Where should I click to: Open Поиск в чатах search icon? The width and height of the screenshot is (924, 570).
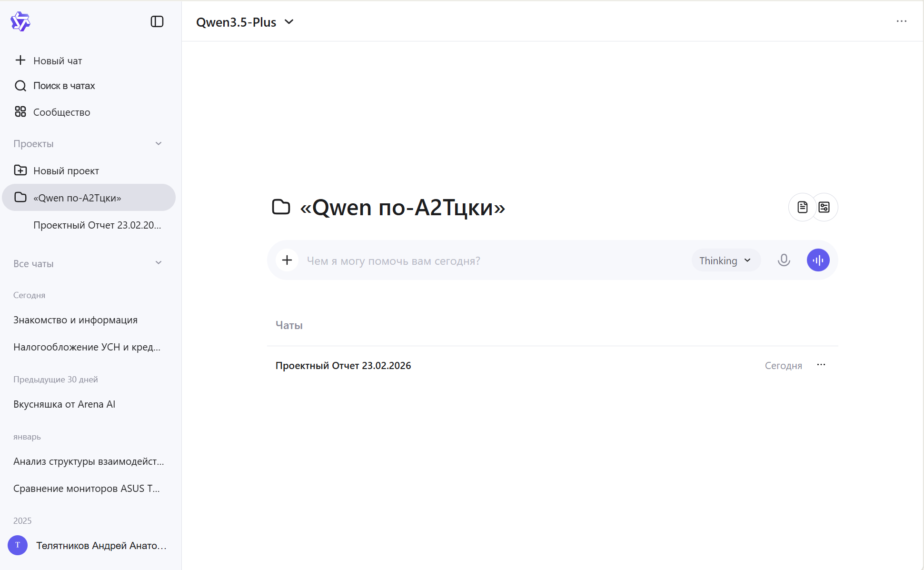pyautogui.click(x=20, y=86)
